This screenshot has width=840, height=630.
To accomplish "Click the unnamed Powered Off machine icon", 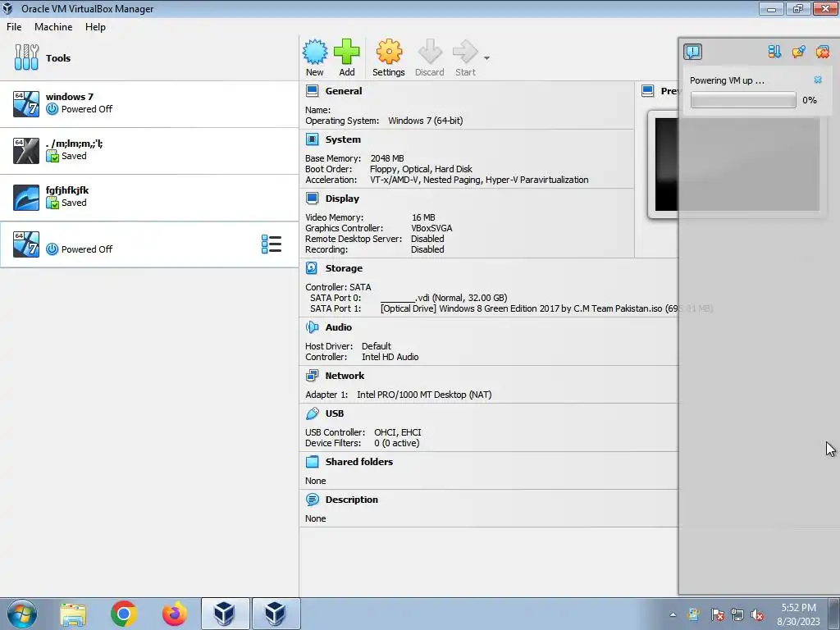I will (26, 244).
